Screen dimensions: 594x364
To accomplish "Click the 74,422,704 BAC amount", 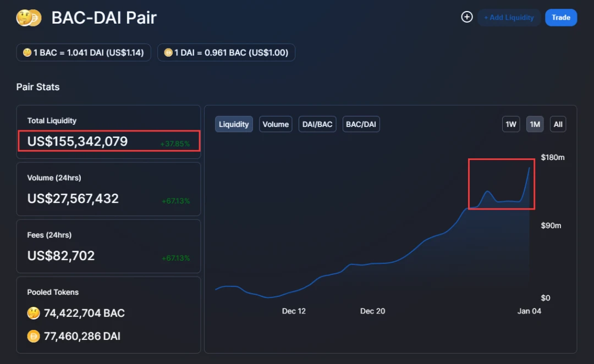I will (x=84, y=313).
